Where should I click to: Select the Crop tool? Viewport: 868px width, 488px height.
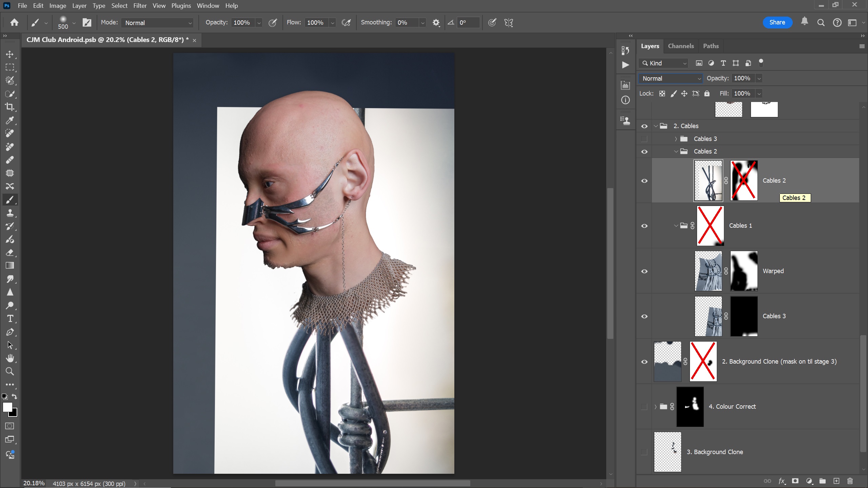click(x=10, y=107)
